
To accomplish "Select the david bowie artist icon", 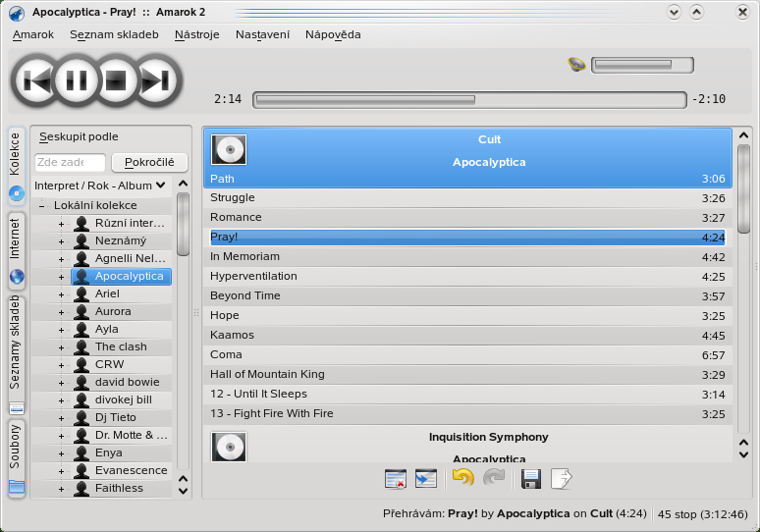I will coord(81,382).
